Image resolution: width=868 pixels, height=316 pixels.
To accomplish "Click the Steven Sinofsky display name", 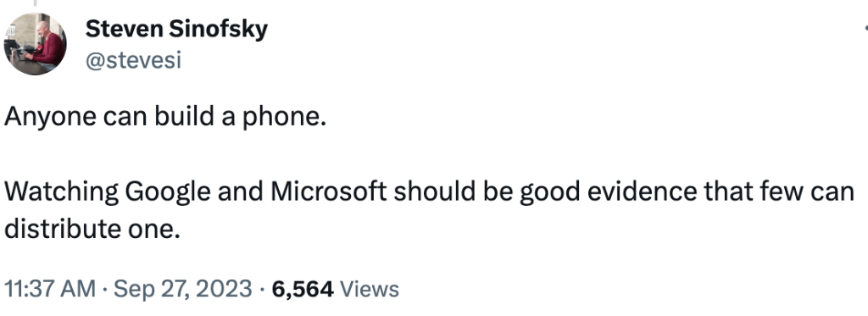I will 176,29.
